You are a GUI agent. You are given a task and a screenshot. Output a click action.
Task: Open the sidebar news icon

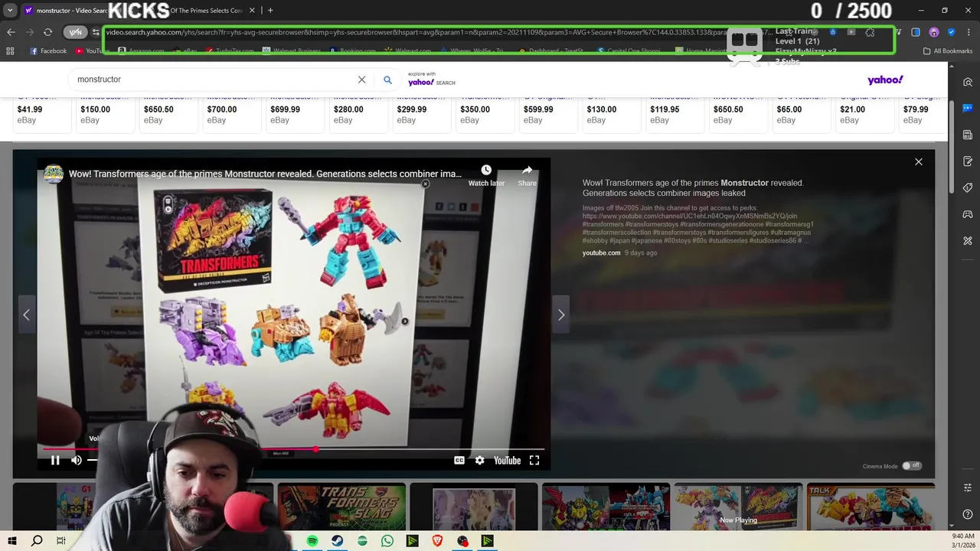pos(968,135)
